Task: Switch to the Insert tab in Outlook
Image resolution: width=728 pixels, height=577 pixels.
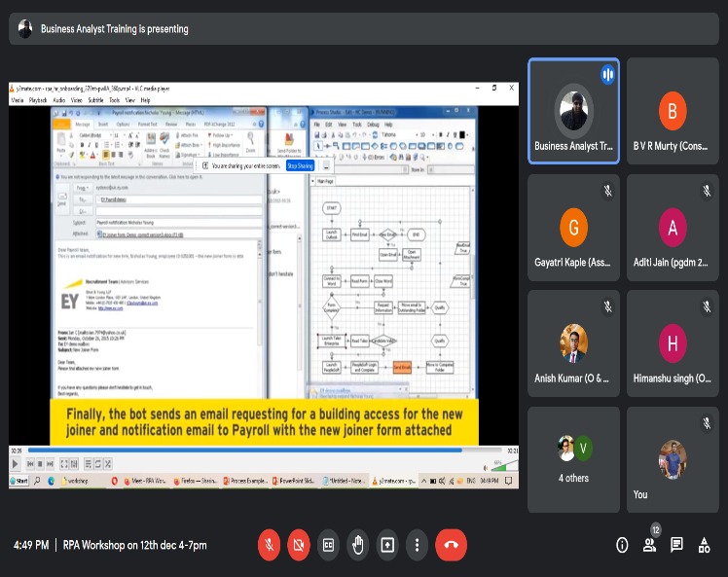Action: pos(103,125)
